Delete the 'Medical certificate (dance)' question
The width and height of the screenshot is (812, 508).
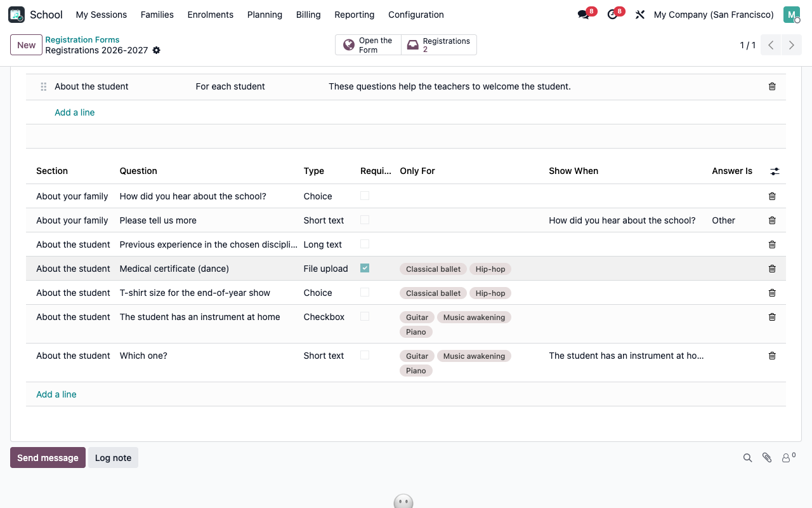[772, 269]
